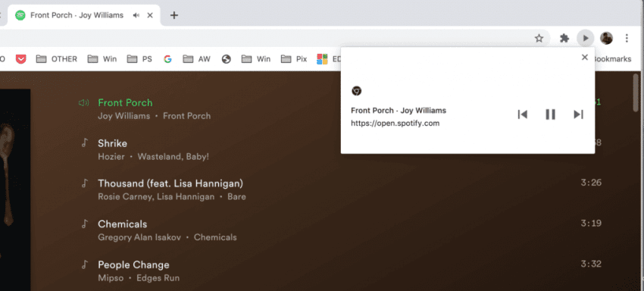644x291 pixels.
Task: Play the track Chemicals
Action: pyautogui.click(x=123, y=224)
